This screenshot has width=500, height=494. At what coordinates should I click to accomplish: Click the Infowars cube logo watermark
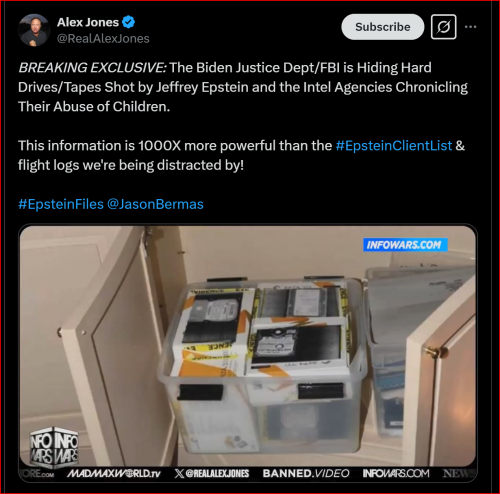54,447
